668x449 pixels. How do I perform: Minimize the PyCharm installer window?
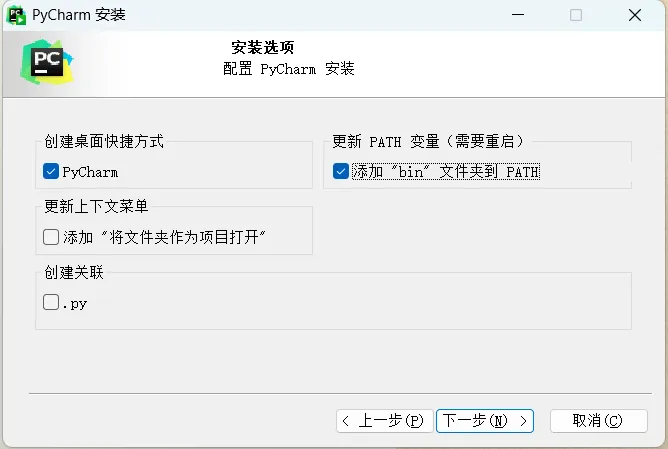coord(518,15)
